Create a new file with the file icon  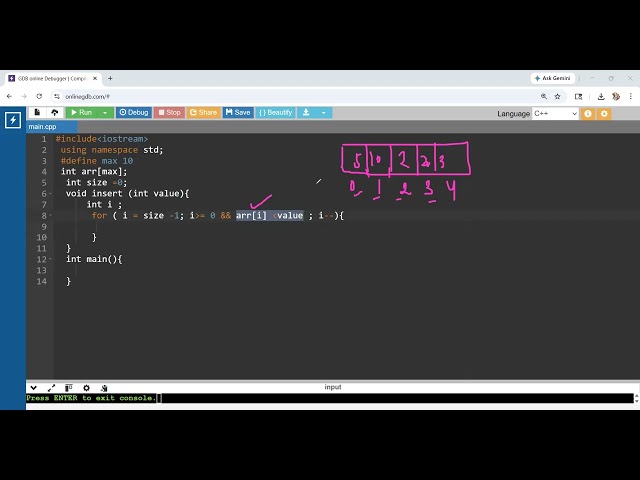tap(37, 112)
